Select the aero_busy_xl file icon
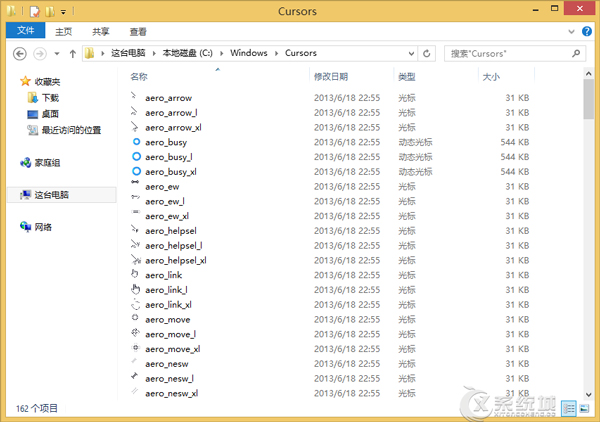600x422 pixels. pos(136,171)
